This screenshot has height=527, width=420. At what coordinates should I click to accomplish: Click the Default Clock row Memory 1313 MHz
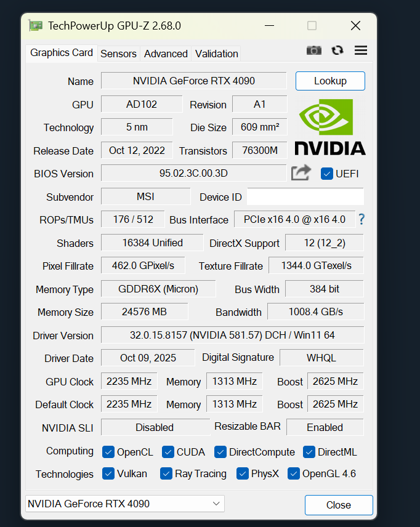click(x=235, y=404)
